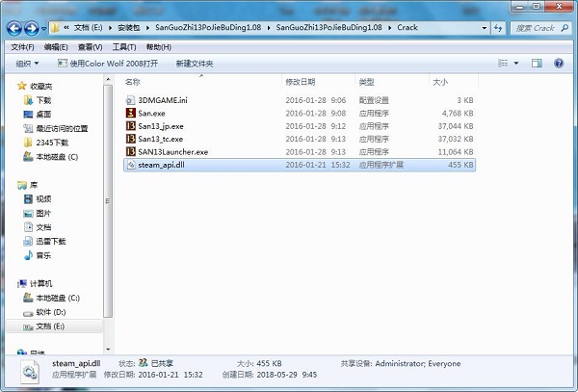Open 桌面 in the navigation pane
578x392 pixels.
43,115
